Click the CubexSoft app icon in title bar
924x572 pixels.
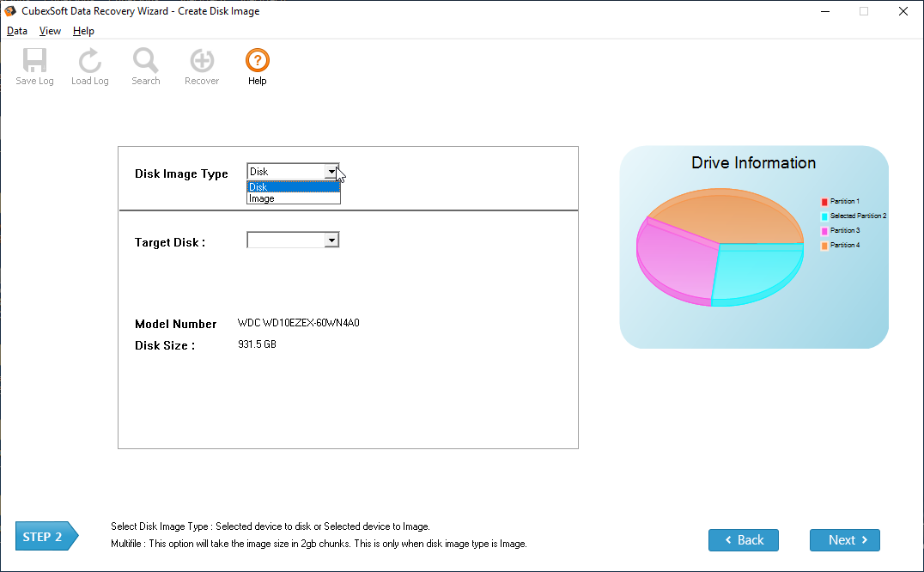(12, 11)
